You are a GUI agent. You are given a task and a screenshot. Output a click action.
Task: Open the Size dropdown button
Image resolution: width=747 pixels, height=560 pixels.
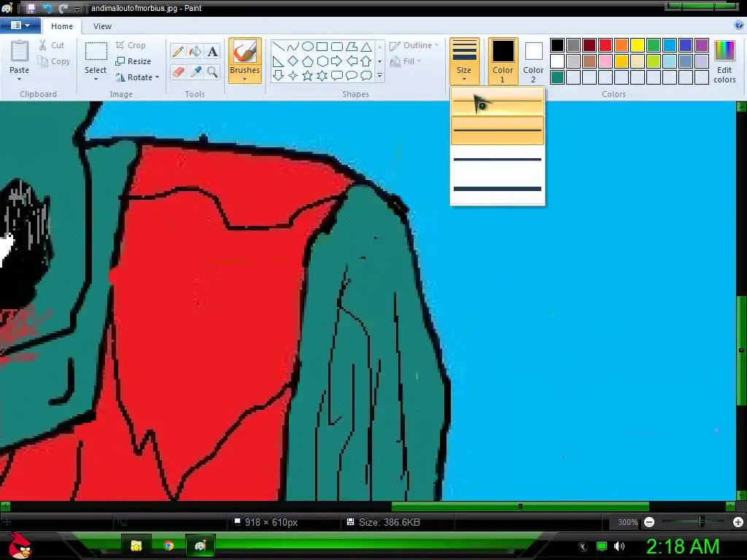(x=464, y=61)
